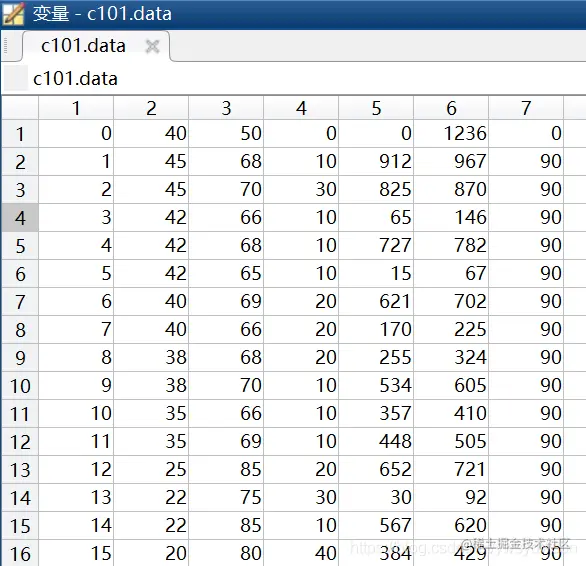586x566 pixels.
Task: Click cell with value 448
Action: tap(376, 442)
